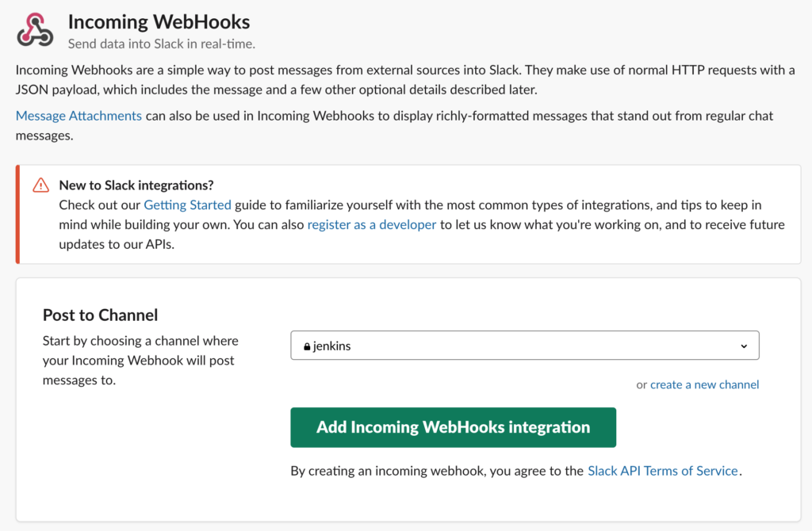Click the private channel padlock symbol
Image resolution: width=812 pixels, height=531 pixels.
tap(306, 346)
